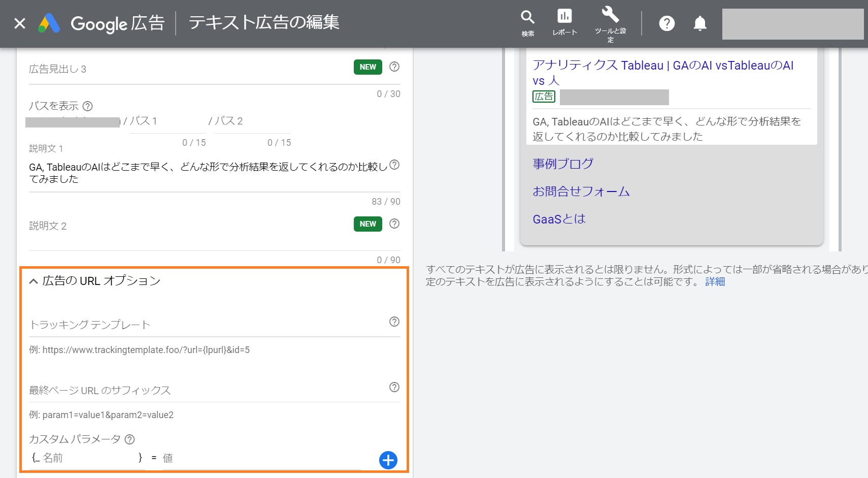Show help for 説明文 2
The height and width of the screenshot is (478, 868).
(x=394, y=224)
